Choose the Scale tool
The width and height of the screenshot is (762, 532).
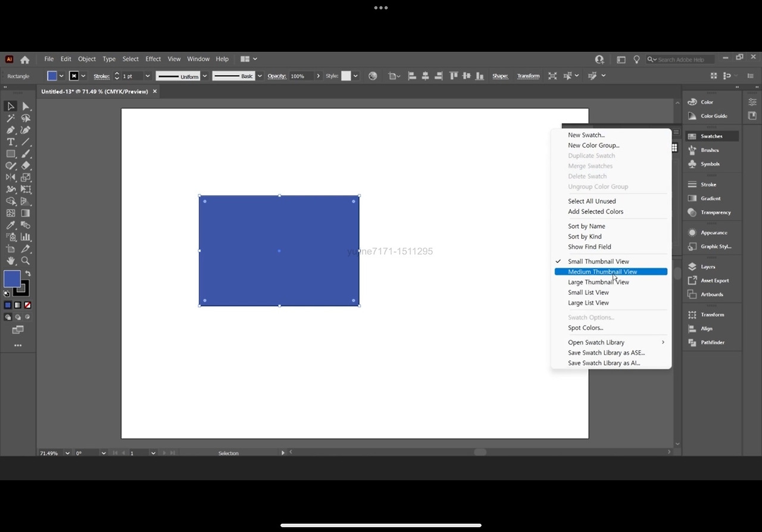coord(26,177)
